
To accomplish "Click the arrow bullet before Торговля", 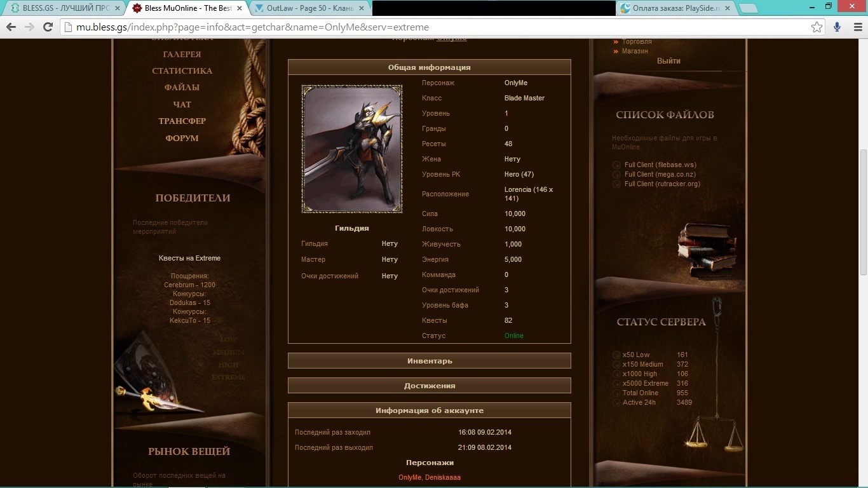I will [x=616, y=42].
